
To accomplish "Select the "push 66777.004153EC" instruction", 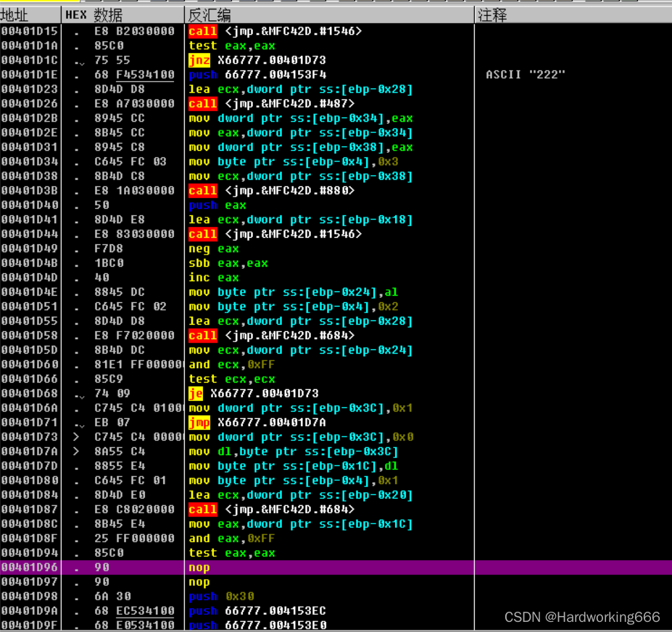I will click(257, 611).
